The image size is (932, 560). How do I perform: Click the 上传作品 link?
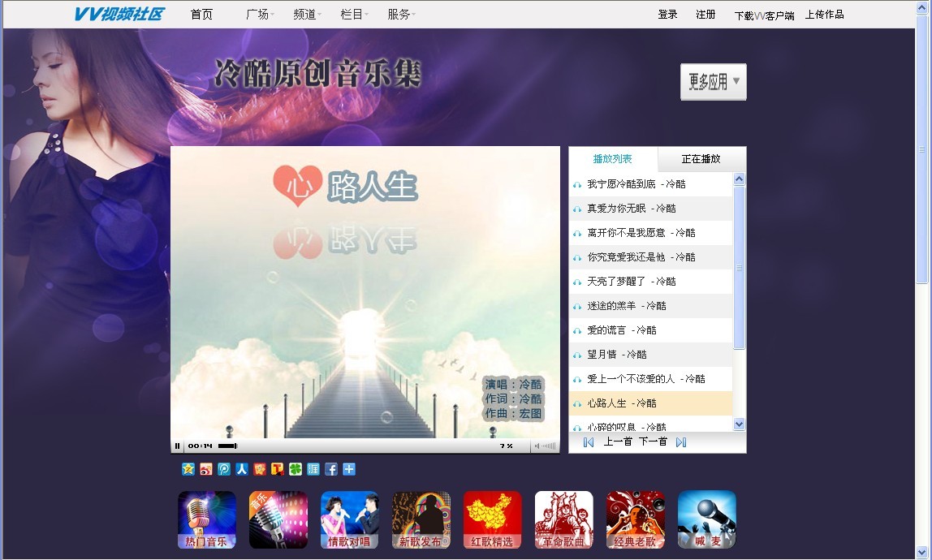[824, 15]
